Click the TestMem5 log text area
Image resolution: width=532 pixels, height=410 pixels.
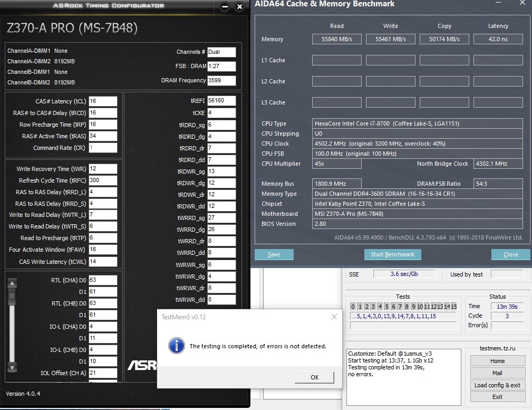pyautogui.click(x=404, y=377)
